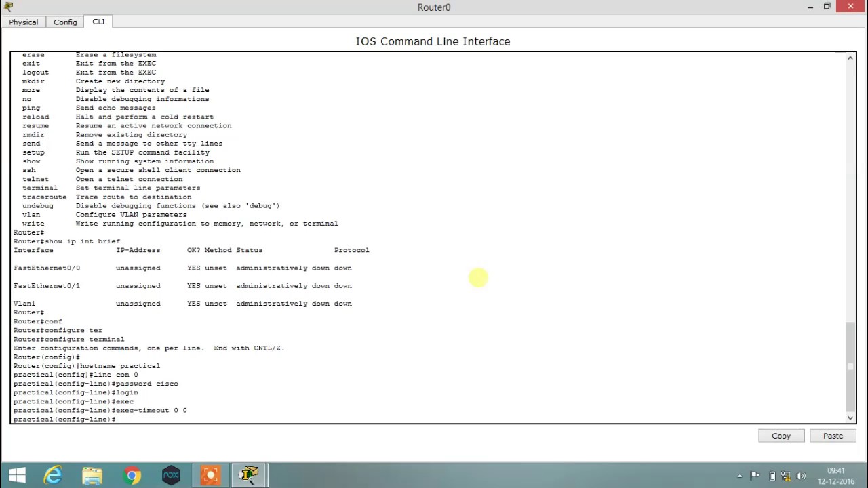Click the 'password cisco' command line
The image size is (868, 488).
(x=96, y=384)
